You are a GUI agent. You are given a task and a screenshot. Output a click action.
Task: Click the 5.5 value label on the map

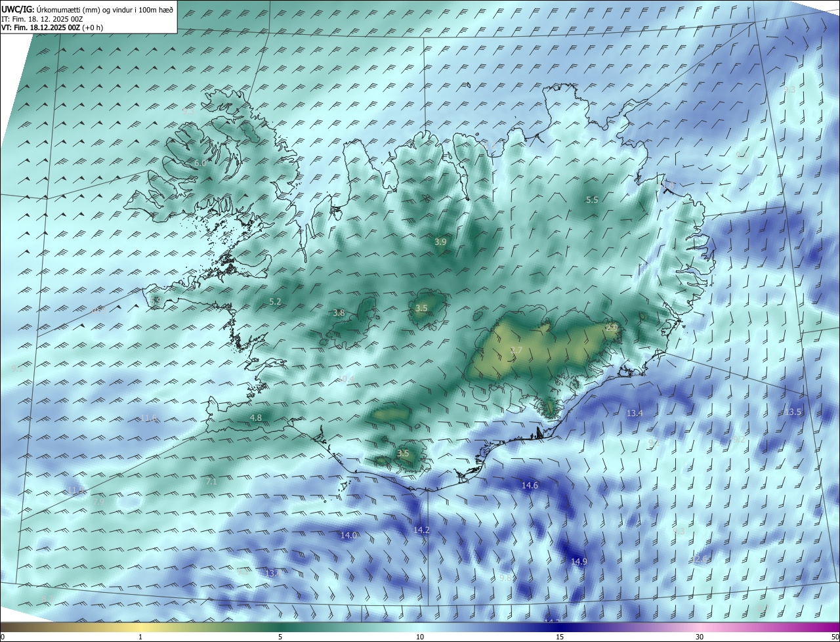(592, 200)
